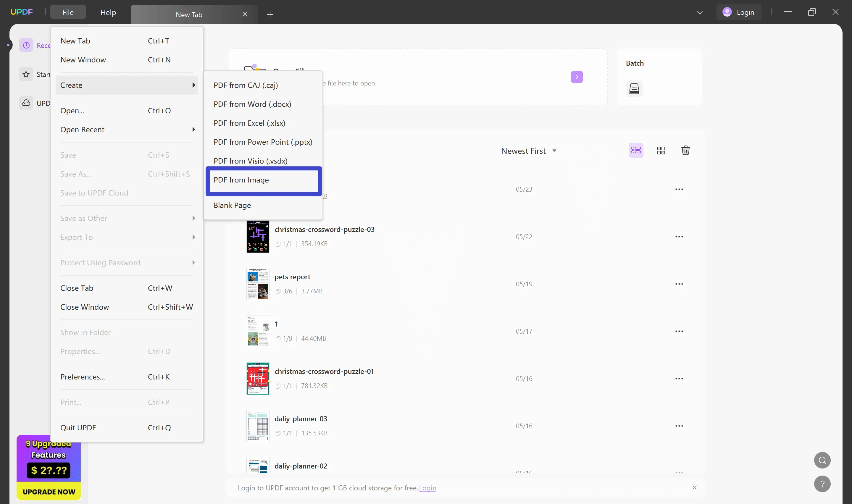The height and width of the screenshot is (504, 852).
Task: Click the Help menu item
Action: point(108,12)
